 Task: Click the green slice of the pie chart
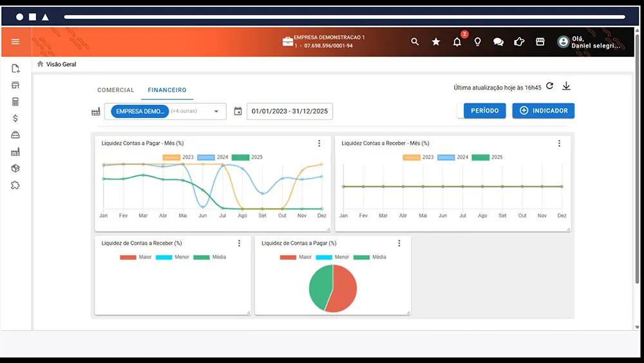(319, 286)
